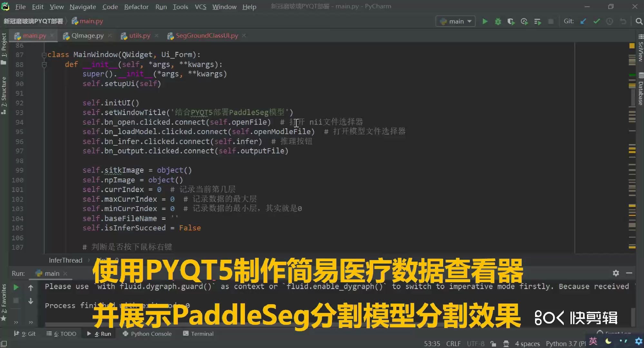Toggle the Structure tool window
Screen dimensions: 644x348
pos(4,95)
